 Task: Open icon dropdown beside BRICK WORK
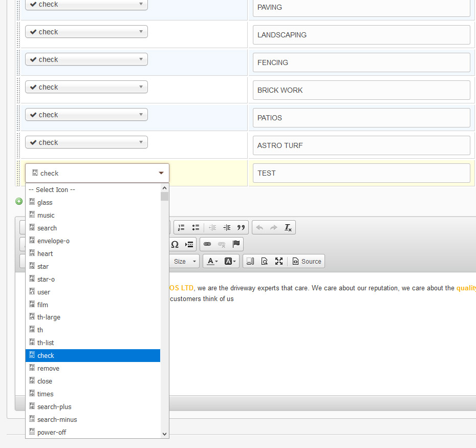86,87
